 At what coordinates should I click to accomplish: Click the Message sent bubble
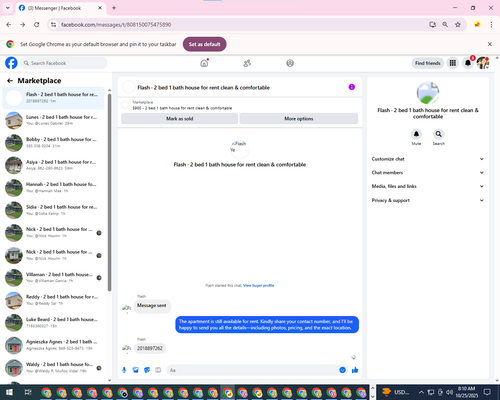(152, 306)
